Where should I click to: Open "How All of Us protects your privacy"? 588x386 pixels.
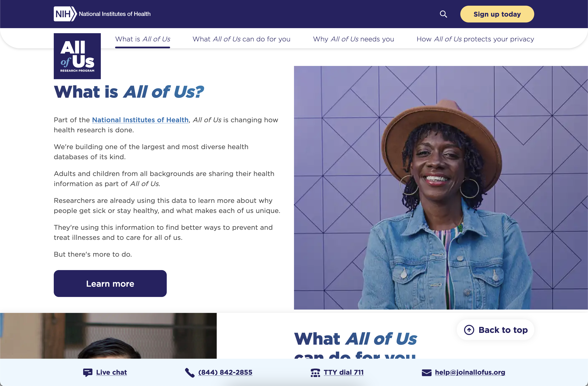click(x=475, y=39)
